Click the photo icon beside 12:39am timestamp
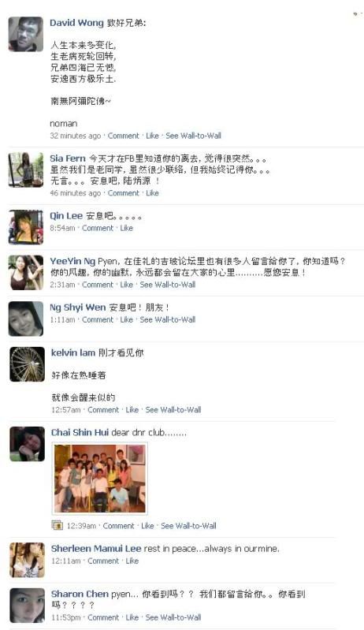 click(x=57, y=525)
